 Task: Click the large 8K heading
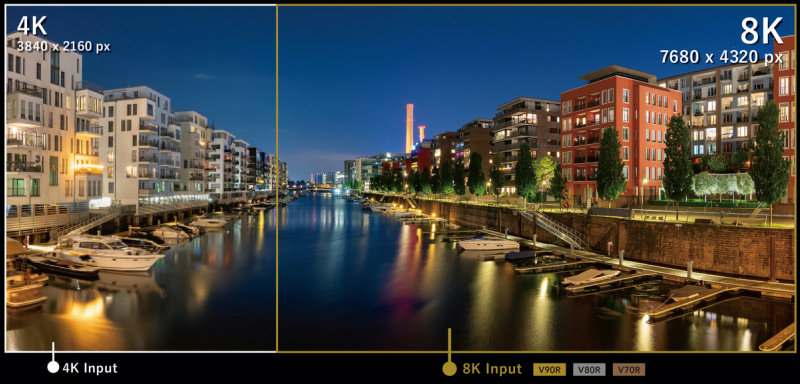pos(761,32)
